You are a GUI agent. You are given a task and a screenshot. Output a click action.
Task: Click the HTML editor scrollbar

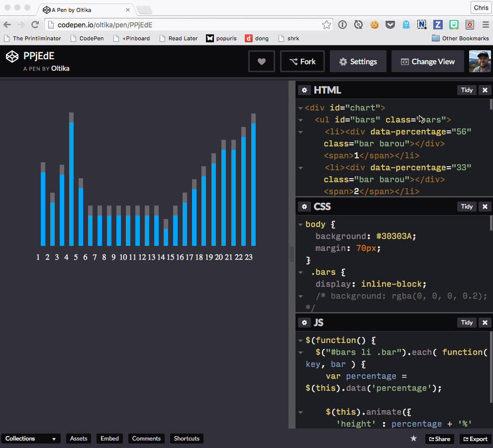click(x=491, y=104)
